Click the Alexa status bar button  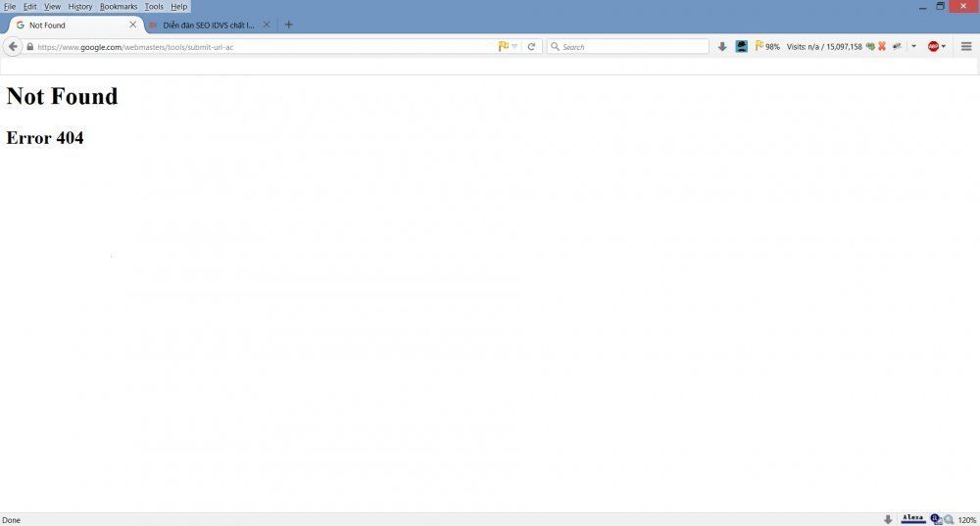(912, 518)
